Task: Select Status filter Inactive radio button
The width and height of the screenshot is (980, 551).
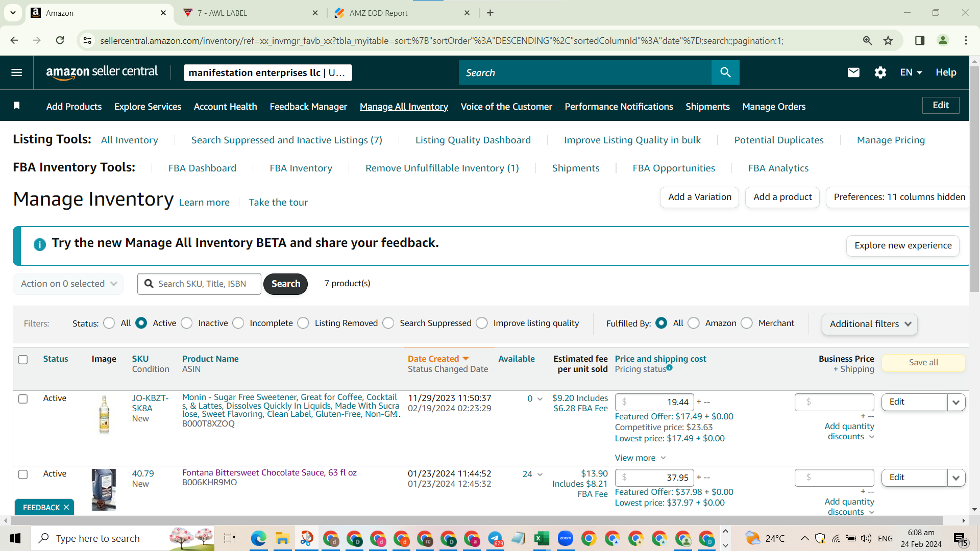Action: pos(187,323)
